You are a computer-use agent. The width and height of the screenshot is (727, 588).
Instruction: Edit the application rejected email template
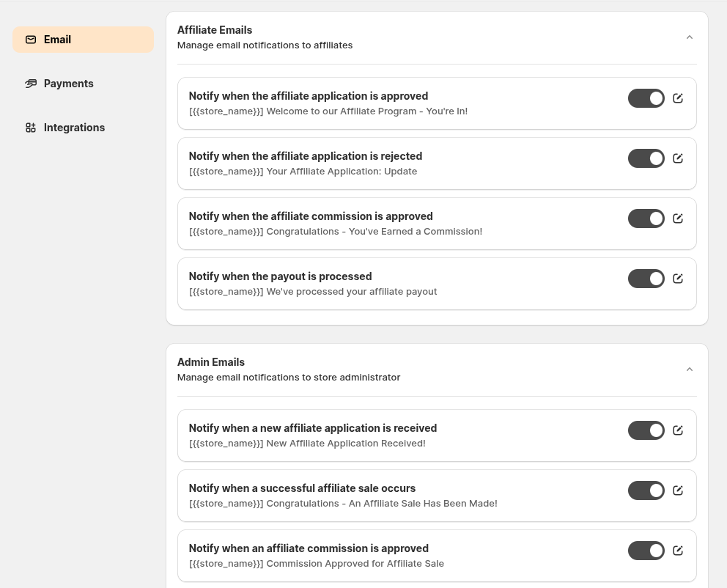[678, 158]
